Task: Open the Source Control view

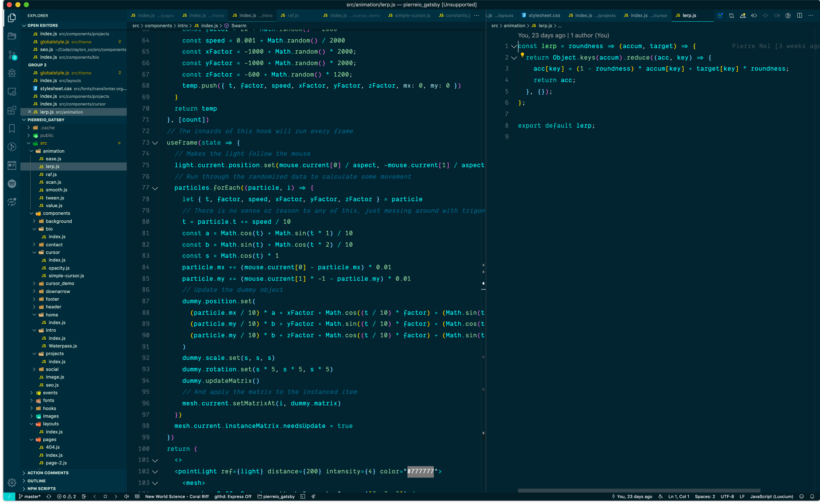Action: (12, 55)
